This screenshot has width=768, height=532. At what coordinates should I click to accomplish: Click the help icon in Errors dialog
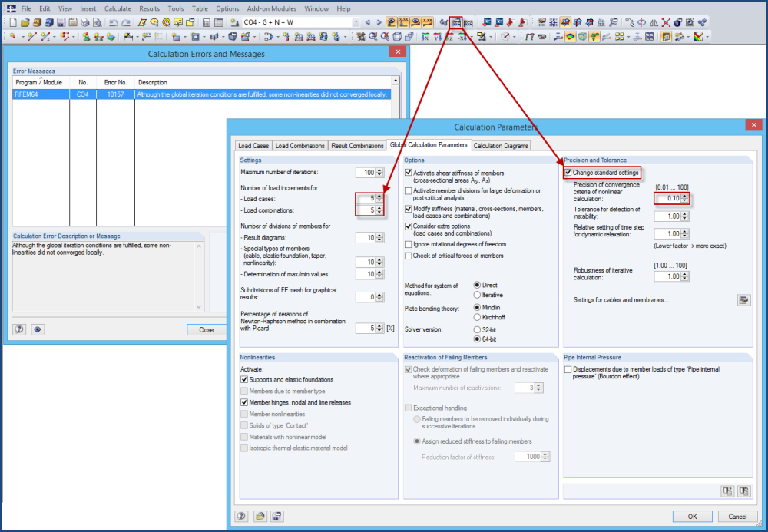pos(19,329)
